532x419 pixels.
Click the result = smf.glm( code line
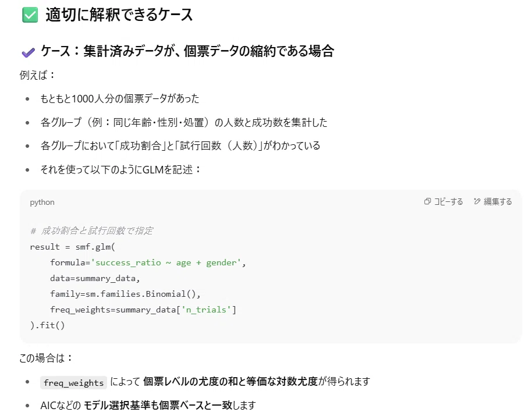click(73, 247)
